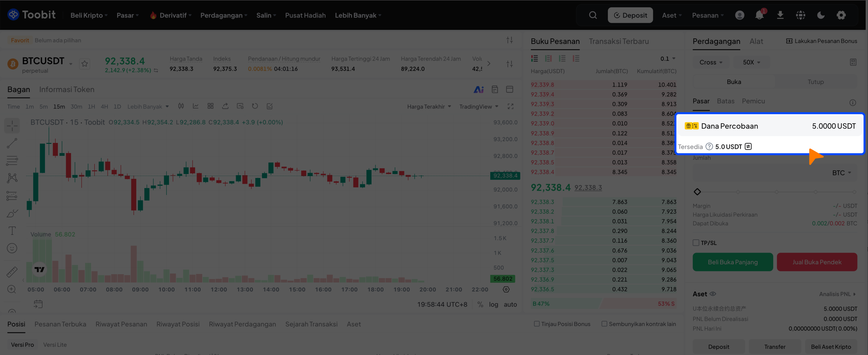Click the search magnifier icon
The image size is (868, 355).
pyautogui.click(x=593, y=15)
